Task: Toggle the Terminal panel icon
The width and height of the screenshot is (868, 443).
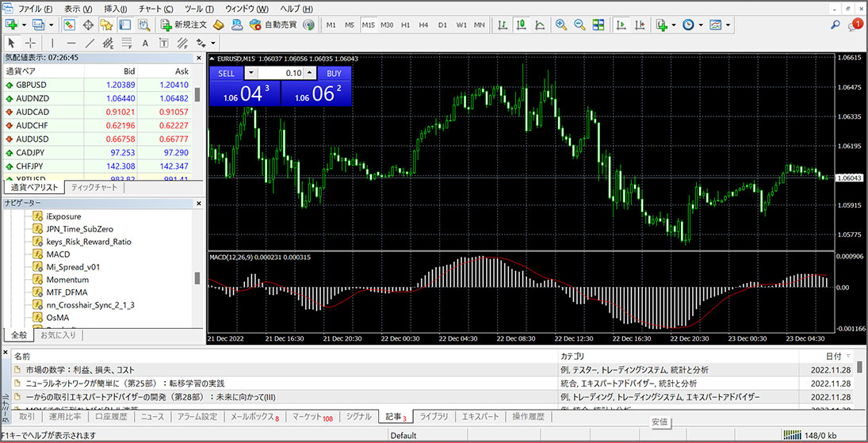Action: coord(124,25)
